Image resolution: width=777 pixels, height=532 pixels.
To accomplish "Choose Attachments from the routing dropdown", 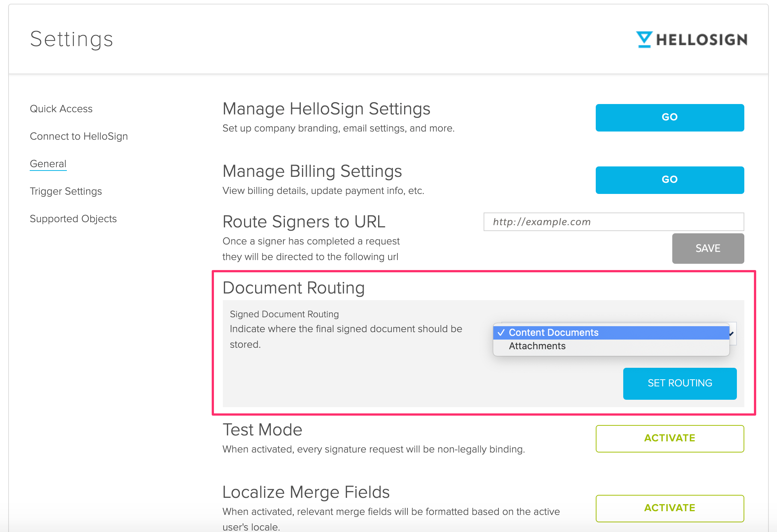I will pyautogui.click(x=537, y=346).
